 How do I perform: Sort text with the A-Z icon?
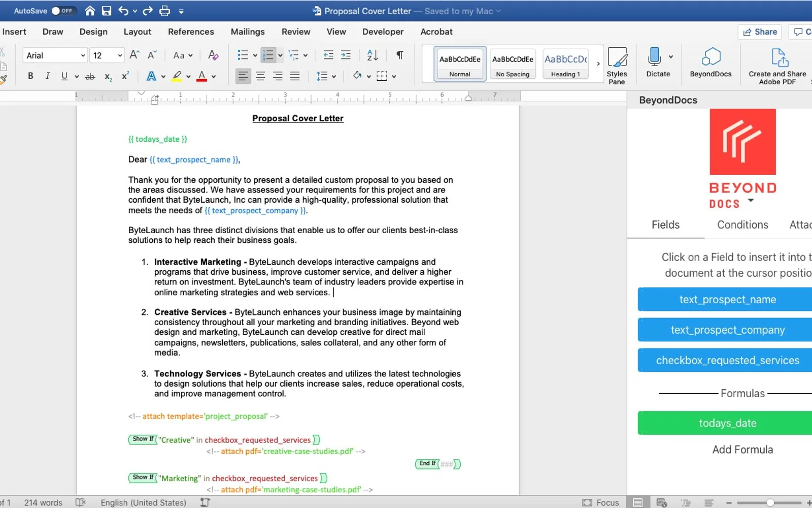coord(373,55)
